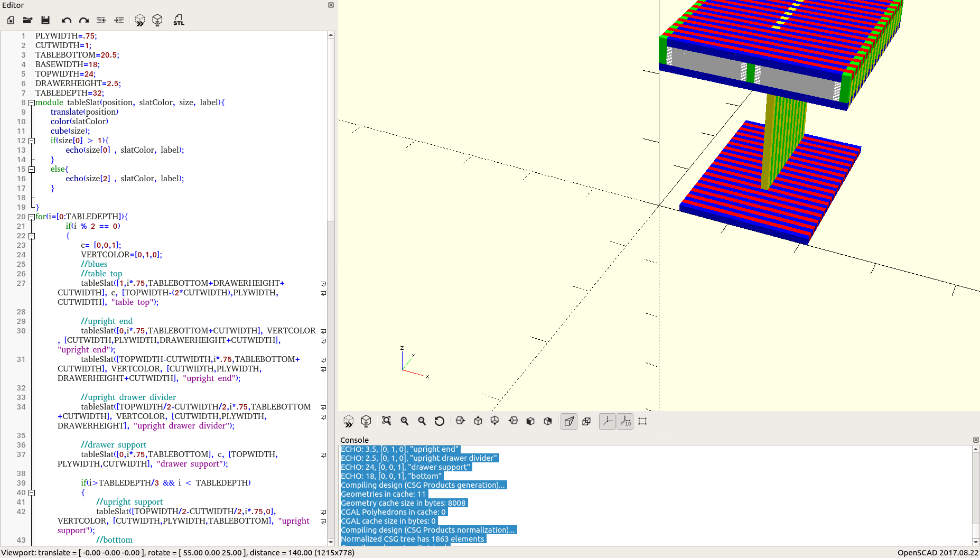Click Preview in the viewer toolbar
Screen dimensions: 980x558
point(349,421)
